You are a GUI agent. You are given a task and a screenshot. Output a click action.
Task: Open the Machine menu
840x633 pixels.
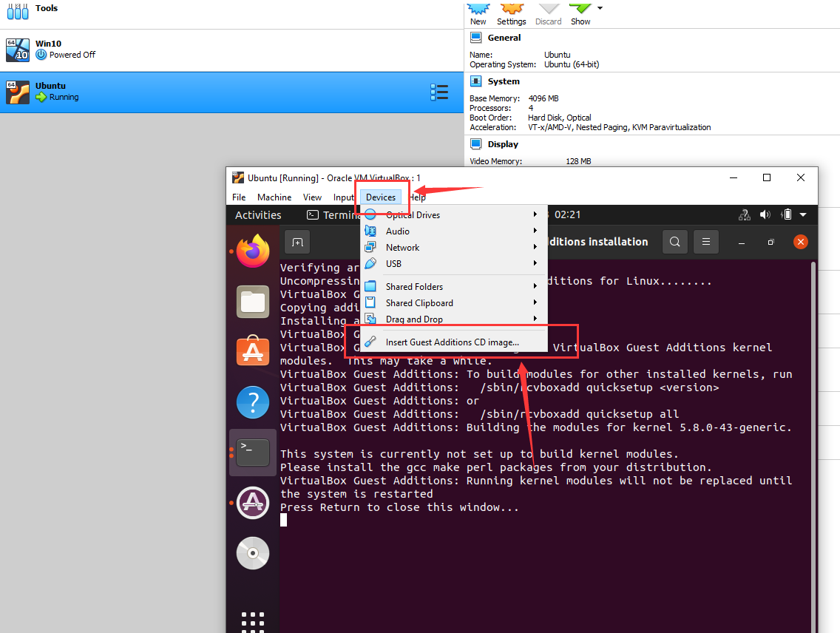coord(274,197)
